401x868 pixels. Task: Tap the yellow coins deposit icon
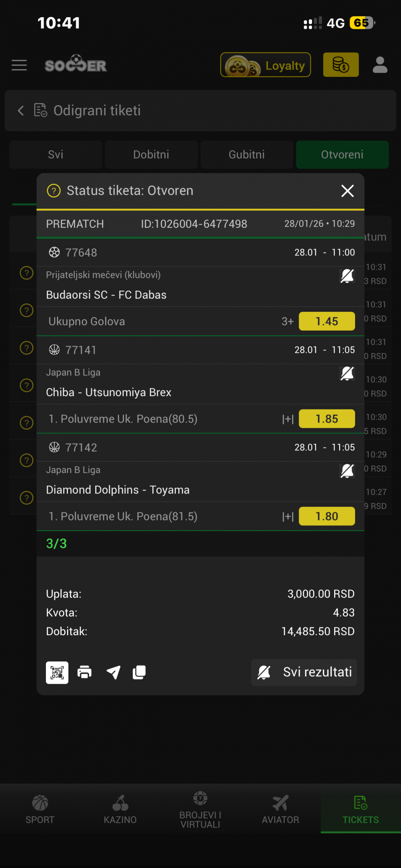(340, 65)
